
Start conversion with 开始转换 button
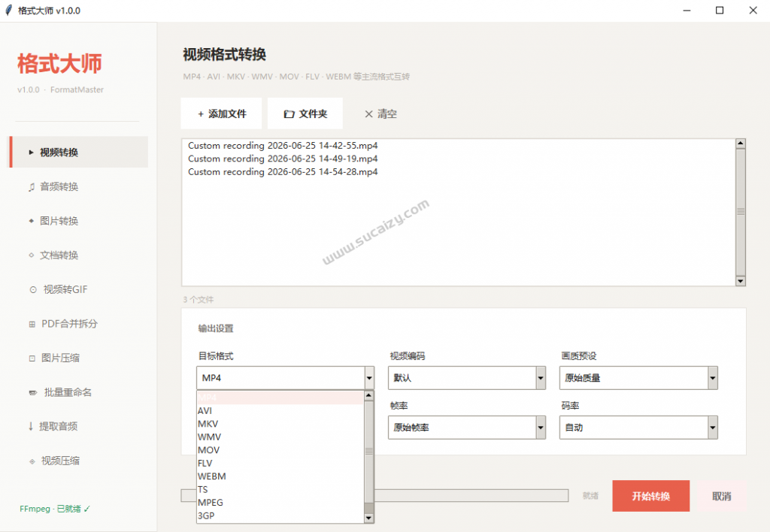point(650,496)
